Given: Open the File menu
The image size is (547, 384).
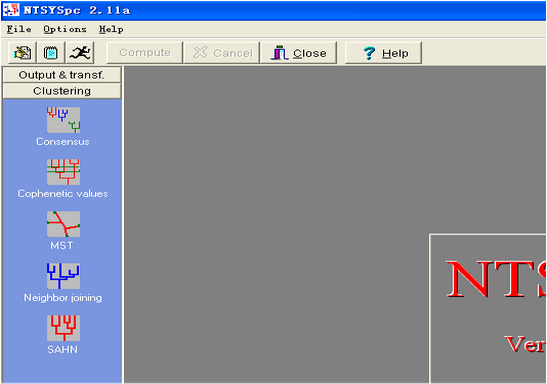Looking at the screenshot, I should 19,29.
